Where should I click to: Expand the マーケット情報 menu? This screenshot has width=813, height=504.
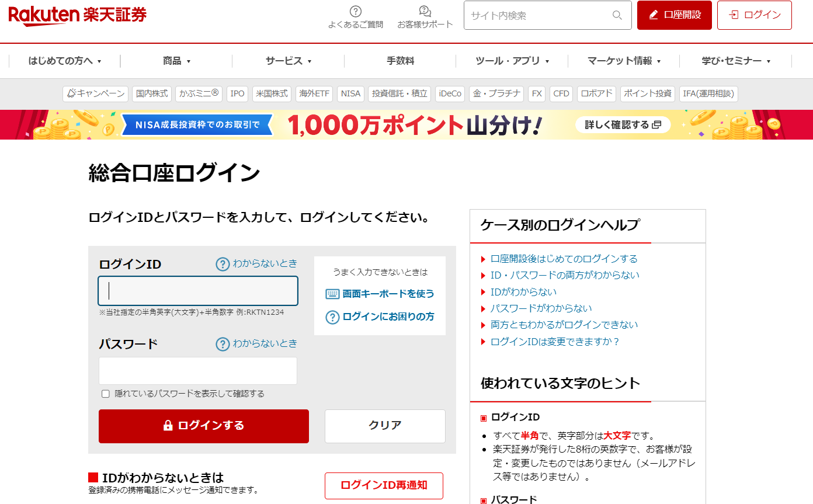point(624,61)
